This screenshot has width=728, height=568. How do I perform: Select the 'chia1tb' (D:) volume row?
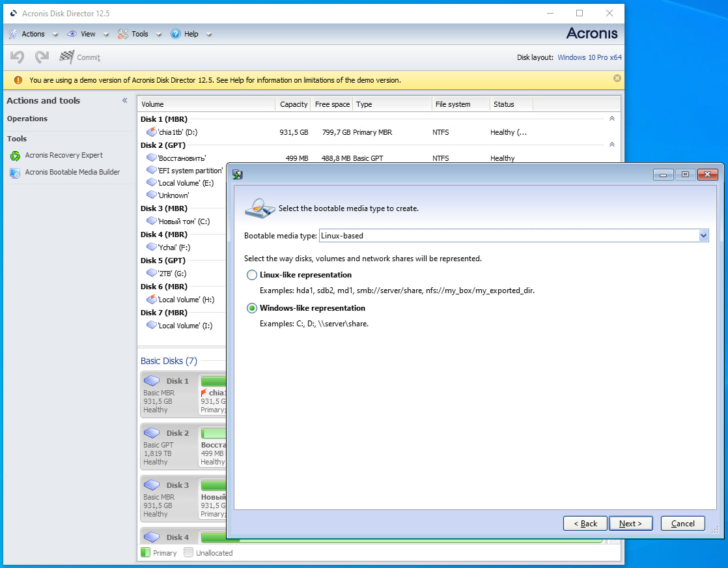point(379,132)
